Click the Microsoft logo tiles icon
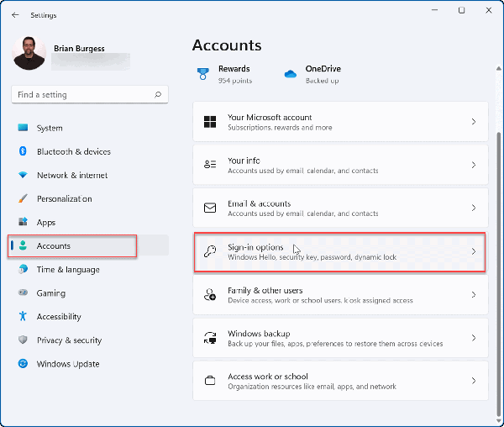This screenshot has height=427, width=504. [x=210, y=122]
